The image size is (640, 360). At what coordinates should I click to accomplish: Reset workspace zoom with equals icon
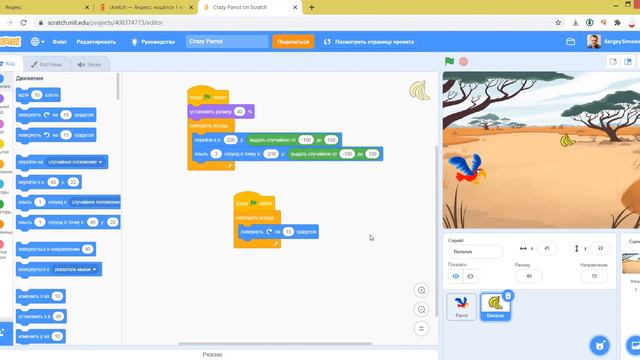(422, 329)
